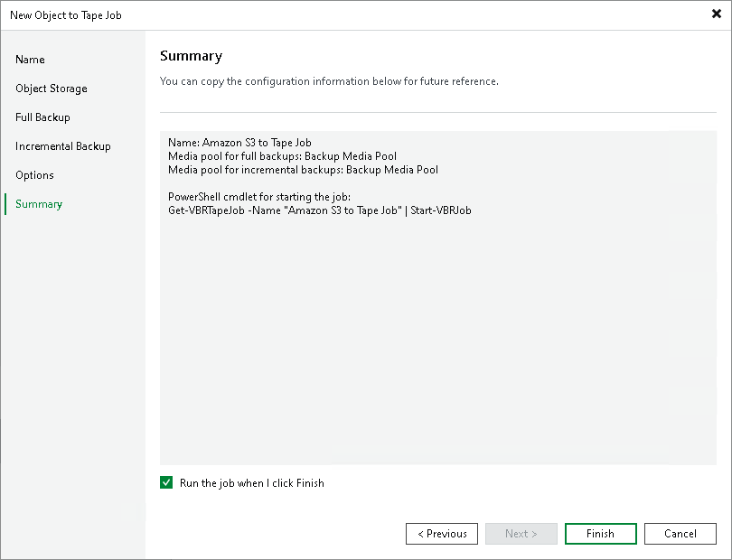Click 'Media pool for incremental backups' line
Viewport: 732px width, 560px height.
click(x=303, y=170)
